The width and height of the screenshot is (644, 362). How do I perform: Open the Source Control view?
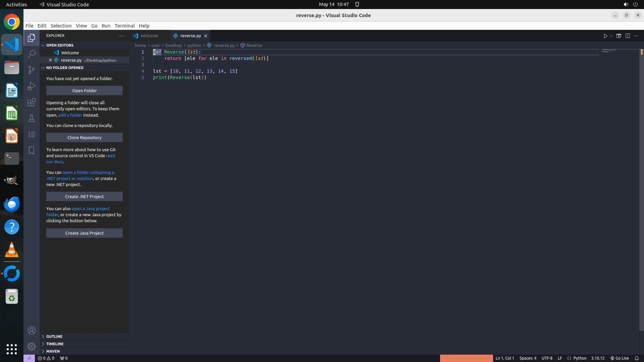click(x=32, y=70)
